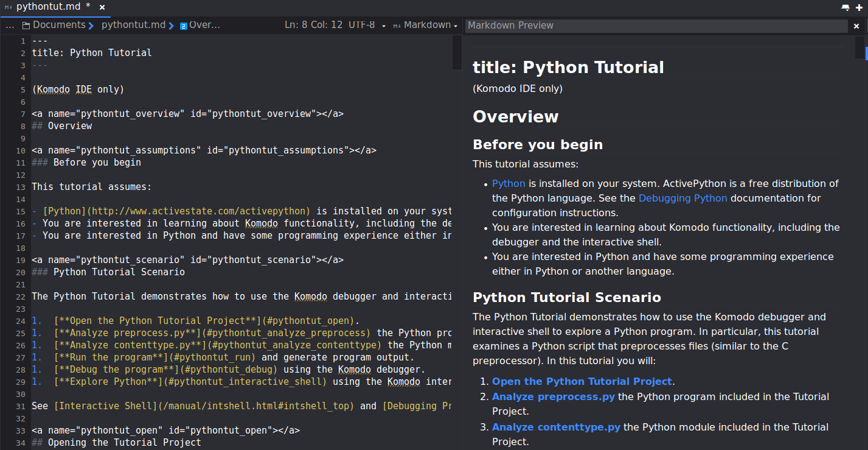Click the plus icon to add new tab
The height and width of the screenshot is (450, 868).
tap(859, 7)
